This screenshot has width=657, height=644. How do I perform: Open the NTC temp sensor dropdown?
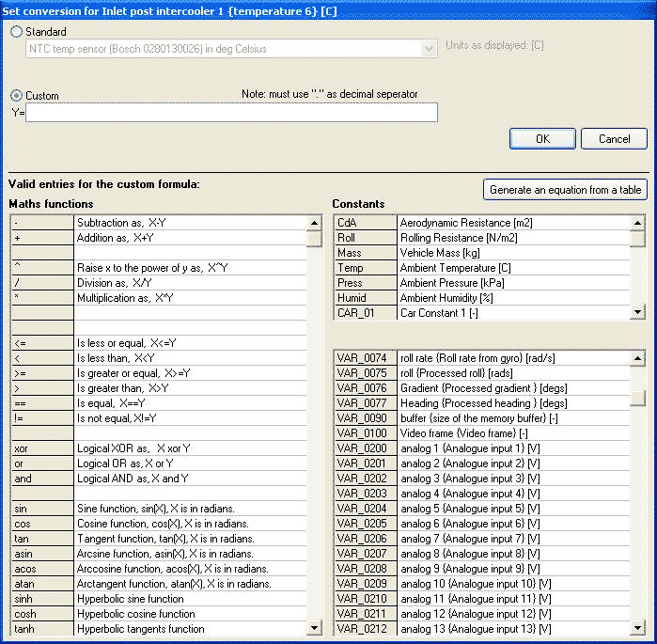click(x=430, y=49)
